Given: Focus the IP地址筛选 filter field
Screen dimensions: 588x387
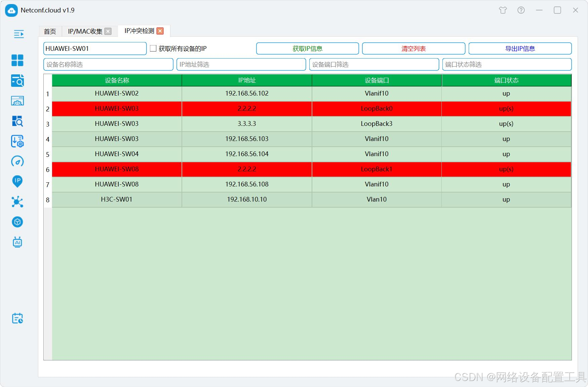Looking at the screenshot, I should click(x=241, y=64).
